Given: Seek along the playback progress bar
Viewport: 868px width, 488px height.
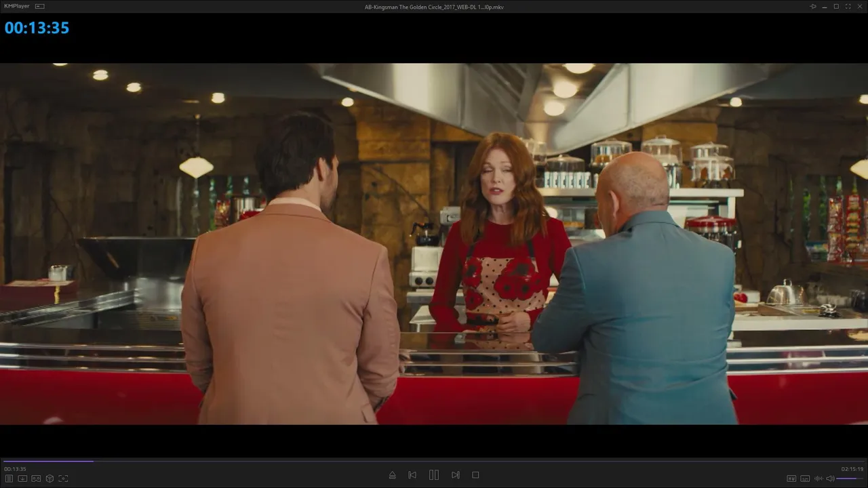Looking at the screenshot, I should [434, 461].
